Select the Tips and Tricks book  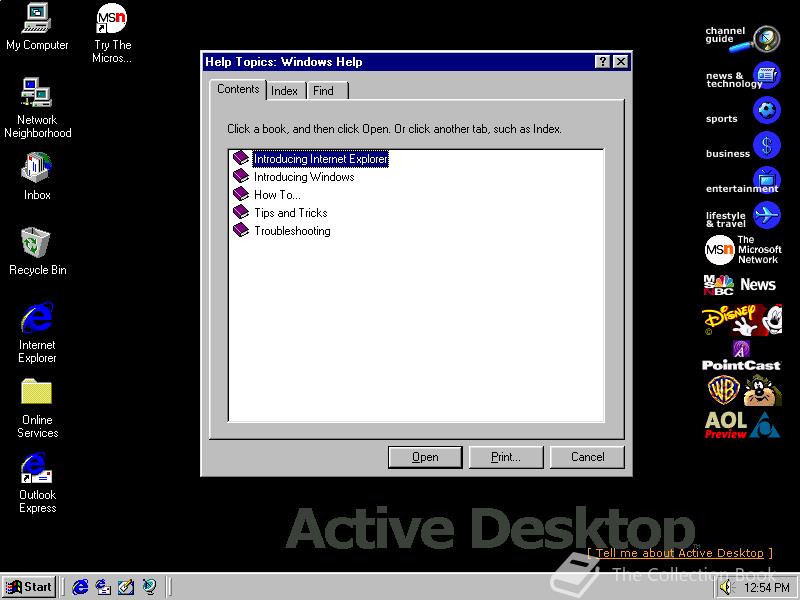(x=290, y=213)
